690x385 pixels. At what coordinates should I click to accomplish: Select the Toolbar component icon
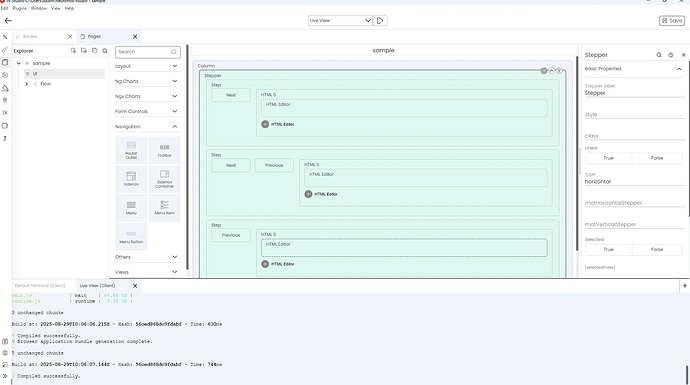[x=165, y=147]
